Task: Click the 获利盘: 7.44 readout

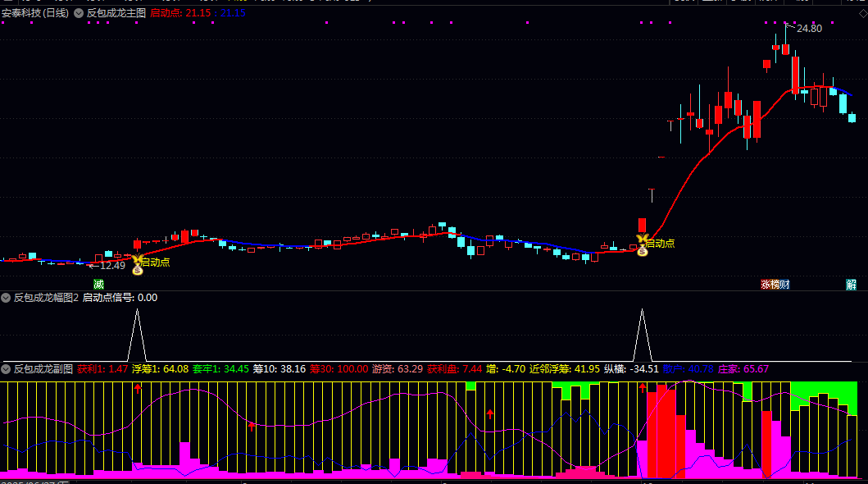Action: pyautogui.click(x=454, y=369)
